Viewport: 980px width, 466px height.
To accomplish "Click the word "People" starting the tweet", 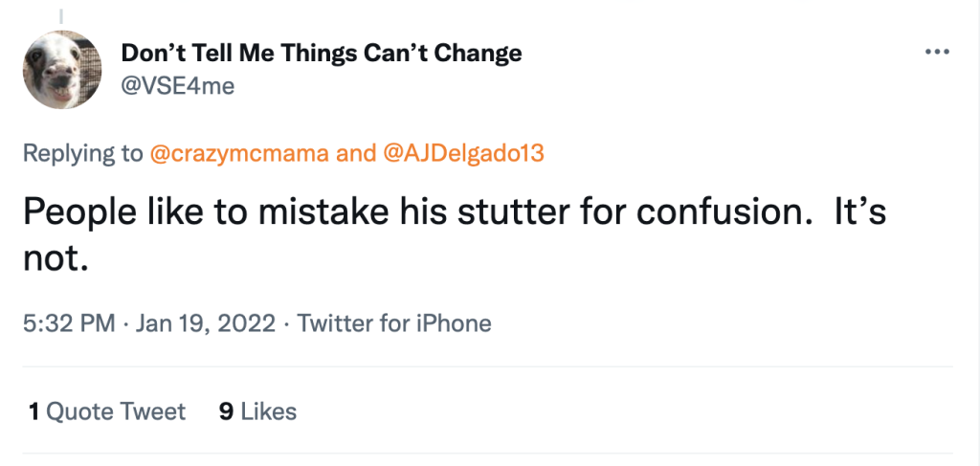I will [78, 212].
